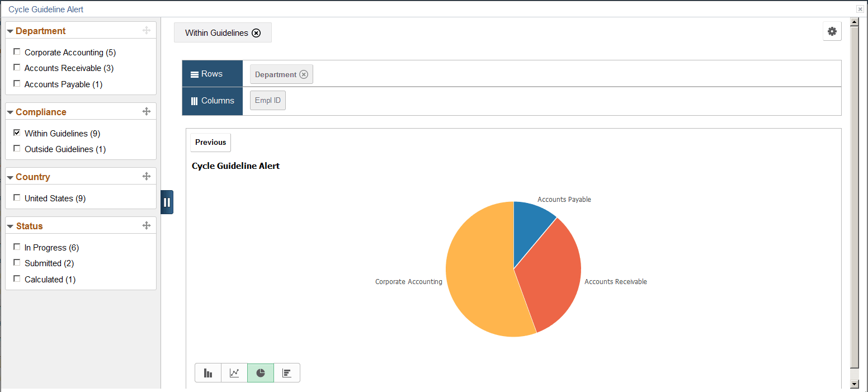Collapse the Status section
The image size is (868, 392).
pyautogui.click(x=10, y=226)
